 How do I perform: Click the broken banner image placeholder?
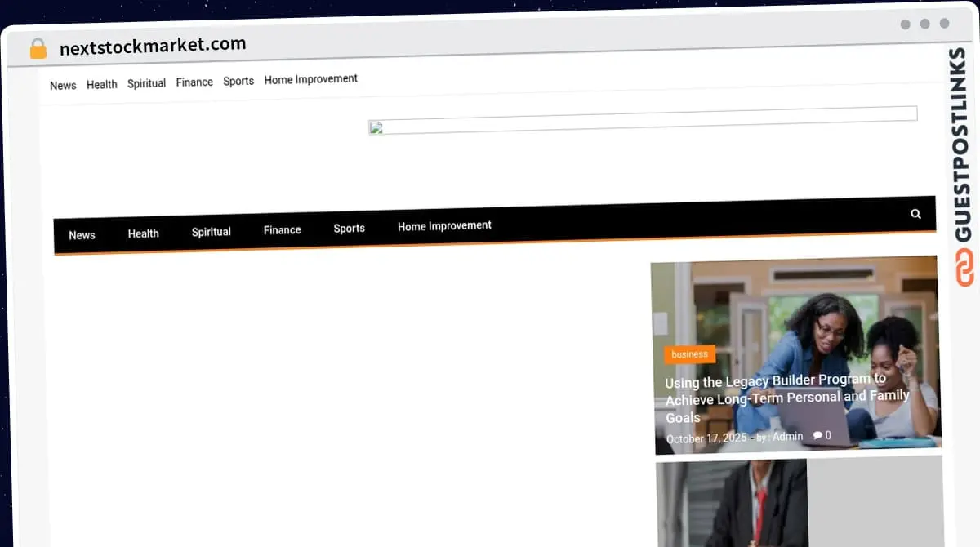(643, 120)
